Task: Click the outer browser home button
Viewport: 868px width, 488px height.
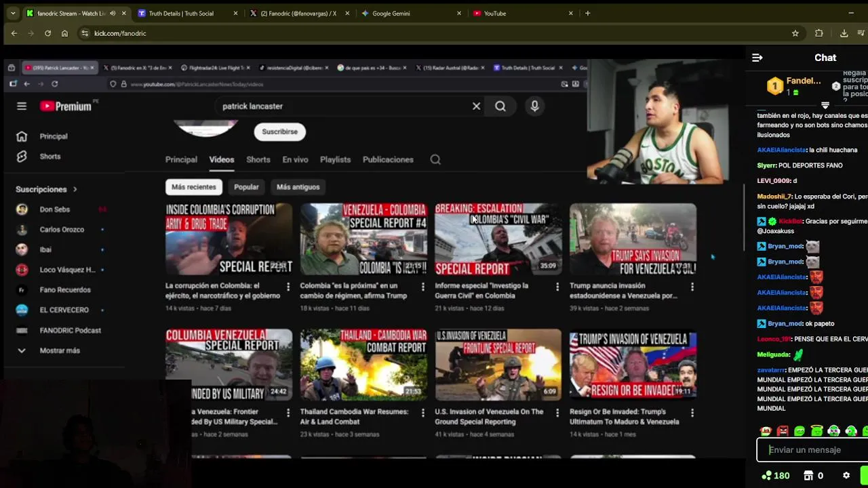Action: point(64,33)
